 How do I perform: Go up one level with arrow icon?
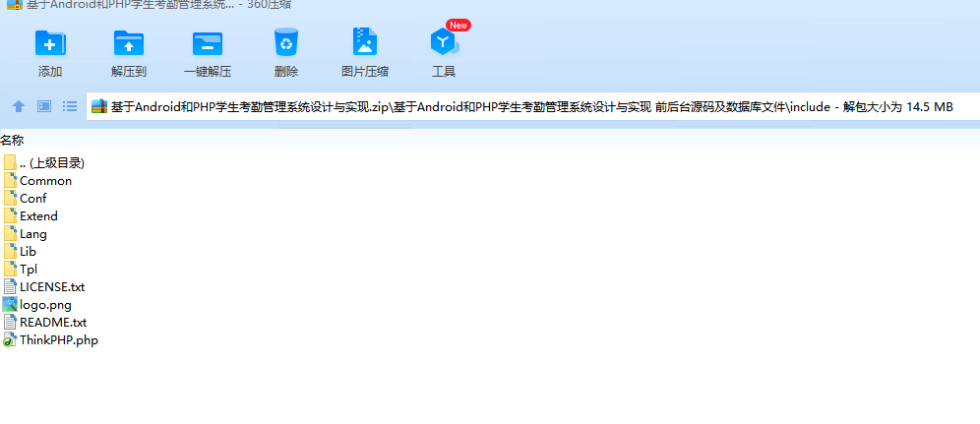click(19, 107)
